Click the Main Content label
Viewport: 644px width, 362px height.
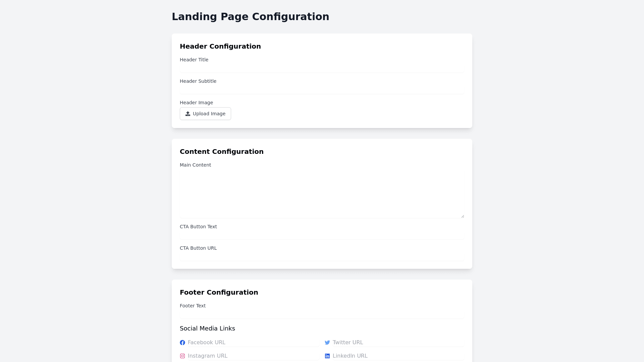[x=195, y=165]
